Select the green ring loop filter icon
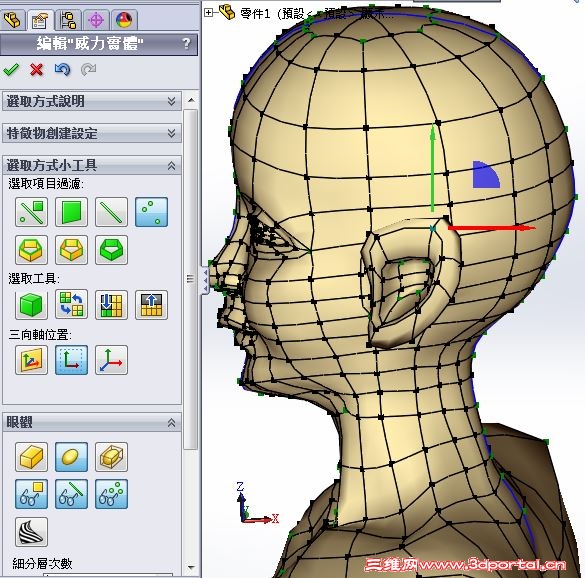This screenshot has height=578, width=585. click(x=111, y=250)
